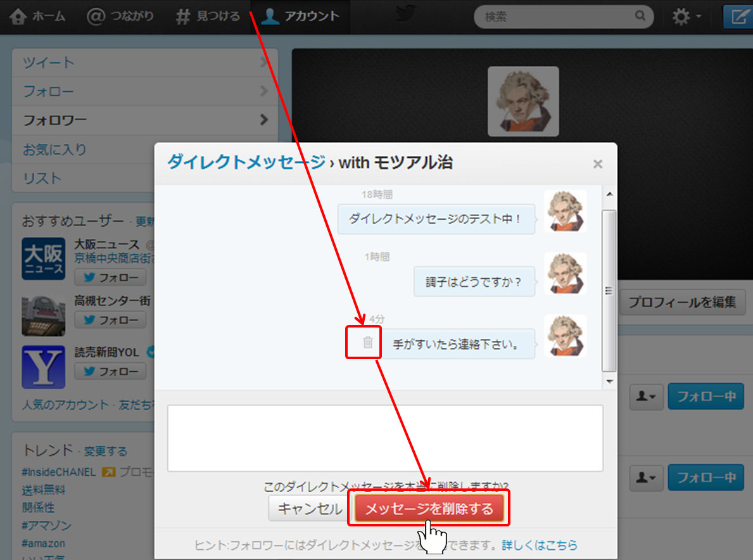753x560 pixels.
Task: Follow 高槻センター街 account
Action: coord(110,320)
